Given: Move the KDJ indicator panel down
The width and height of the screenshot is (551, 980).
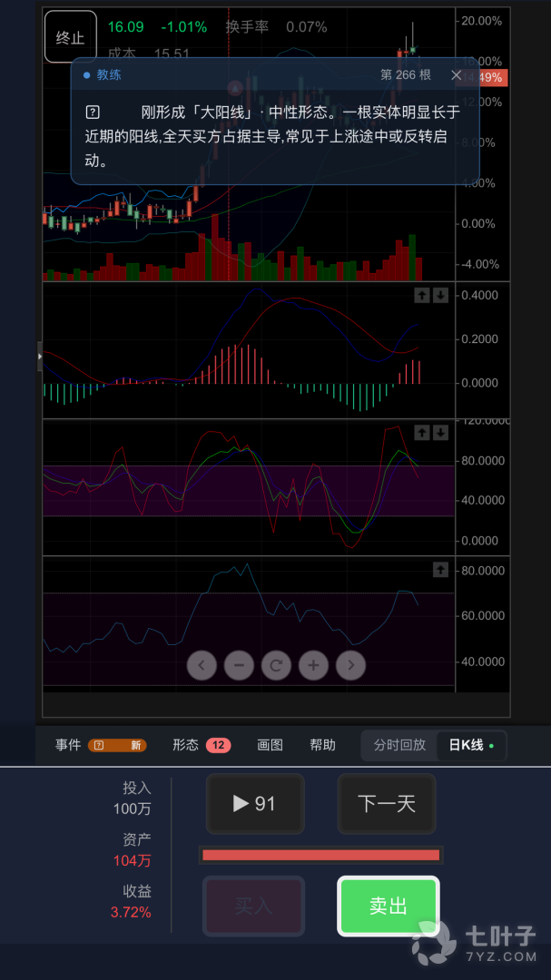Looking at the screenshot, I should coord(440,432).
